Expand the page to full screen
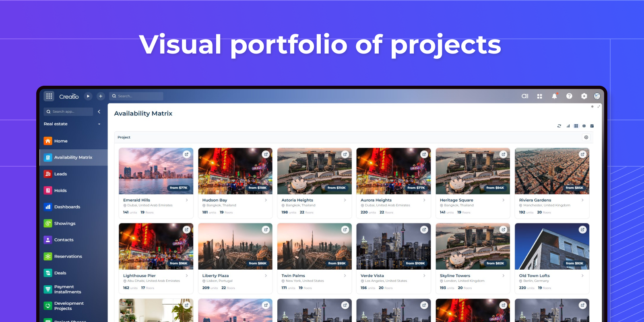Screen dimensions: 644x322 (599, 107)
